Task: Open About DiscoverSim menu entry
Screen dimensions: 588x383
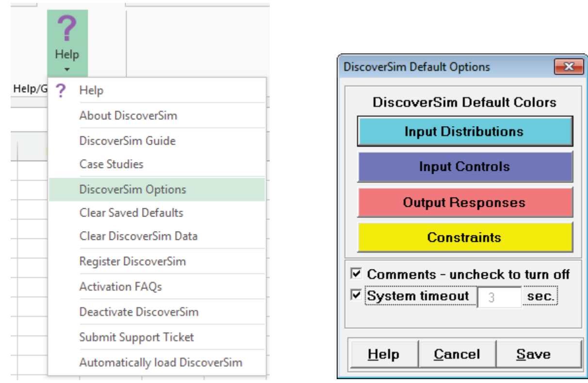Action: pos(128,116)
